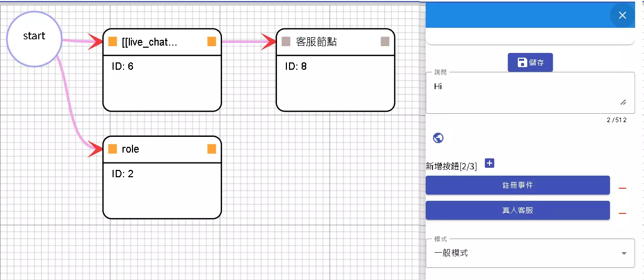Remove the 註冊事件 button with minus icon
The image size is (644, 280).
pyautogui.click(x=623, y=188)
